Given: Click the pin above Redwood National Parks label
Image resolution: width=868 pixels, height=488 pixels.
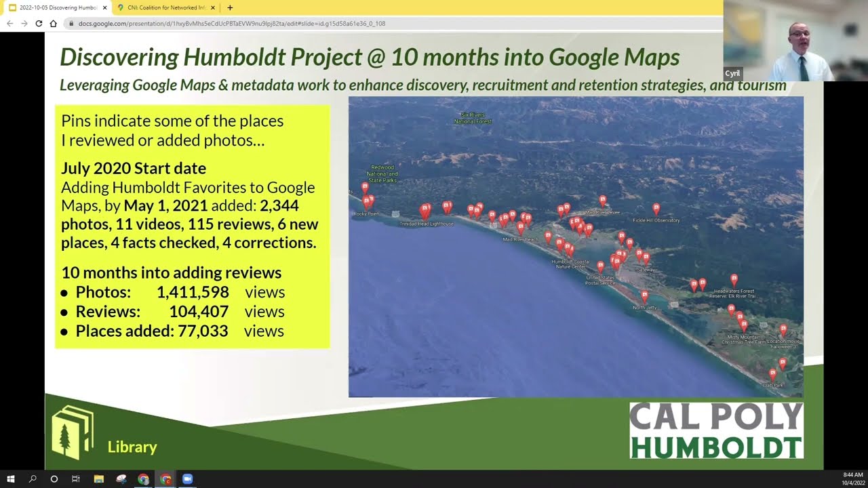Looking at the screenshot, I should (365, 187).
